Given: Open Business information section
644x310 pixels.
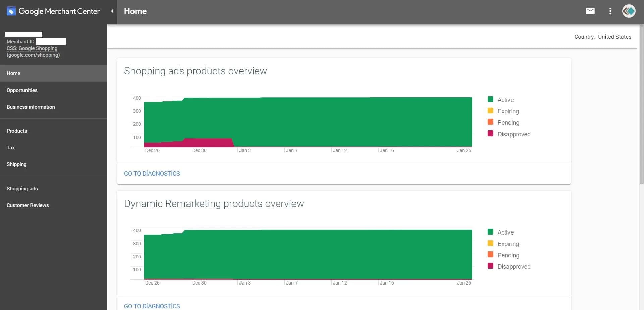Looking at the screenshot, I should coord(31,107).
